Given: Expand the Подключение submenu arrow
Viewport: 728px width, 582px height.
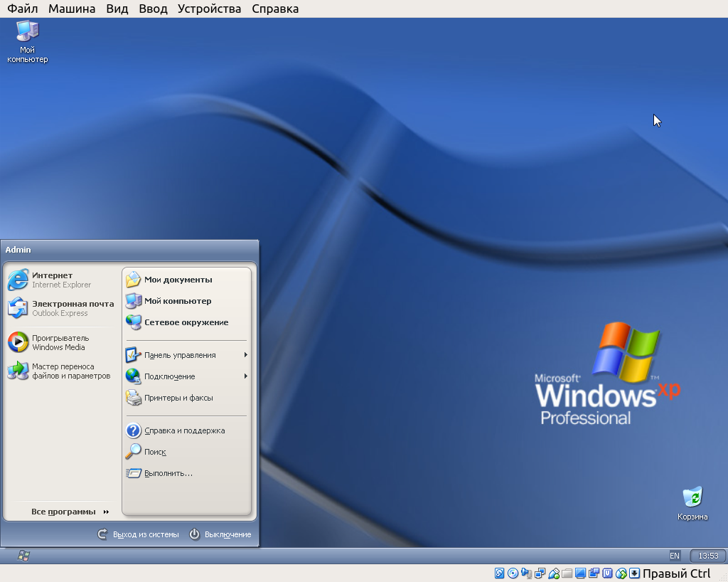Looking at the screenshot, I should click(x=245, y=376).
